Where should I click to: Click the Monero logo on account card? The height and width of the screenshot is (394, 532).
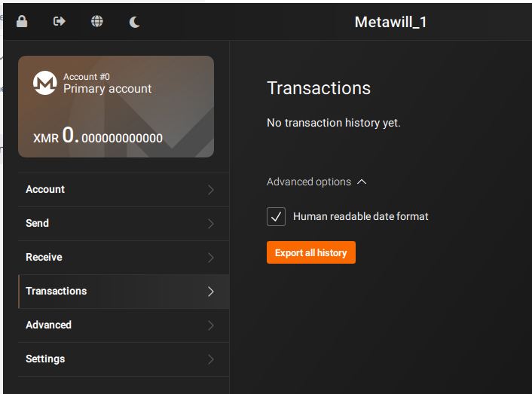[45, 83]
